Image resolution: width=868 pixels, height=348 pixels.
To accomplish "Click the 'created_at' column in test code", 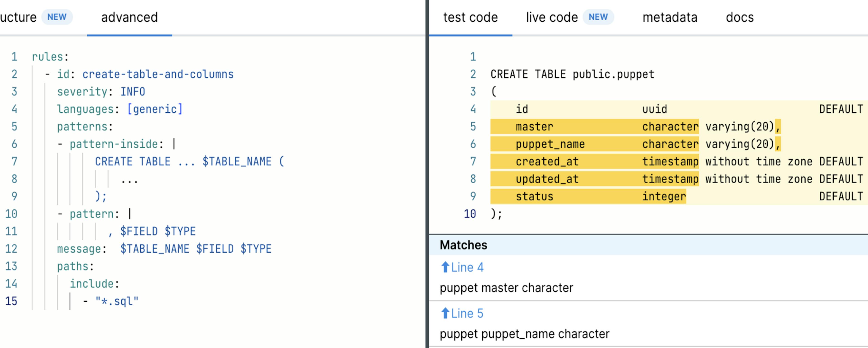I will point(547,161).
